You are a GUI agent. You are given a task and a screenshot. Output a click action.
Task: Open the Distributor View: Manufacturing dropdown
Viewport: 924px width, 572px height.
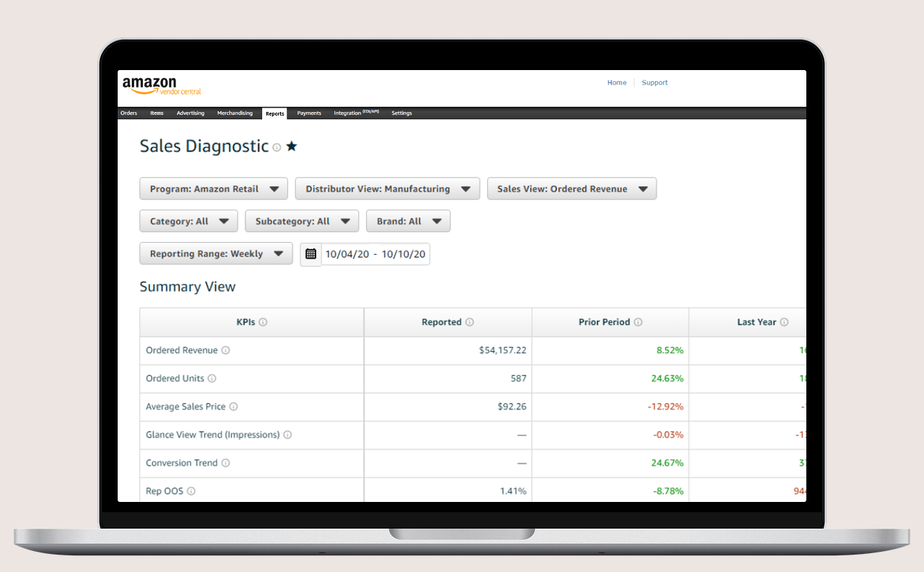tap(387, 189)
